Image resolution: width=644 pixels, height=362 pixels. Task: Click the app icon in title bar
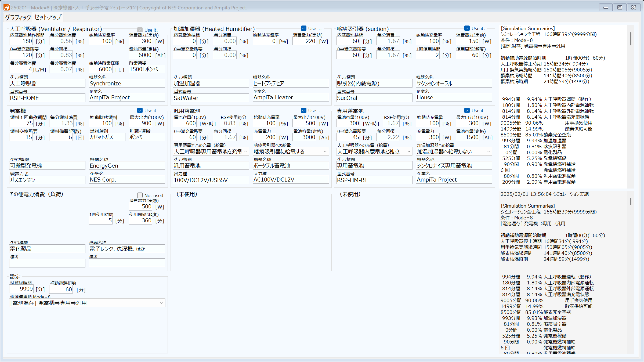tap(6, 7)
